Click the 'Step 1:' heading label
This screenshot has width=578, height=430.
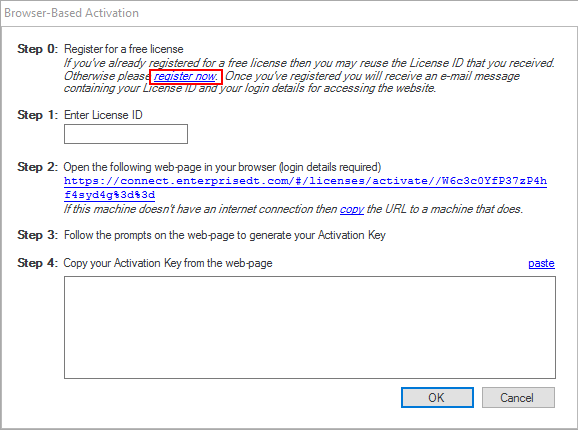click(37, 115)
